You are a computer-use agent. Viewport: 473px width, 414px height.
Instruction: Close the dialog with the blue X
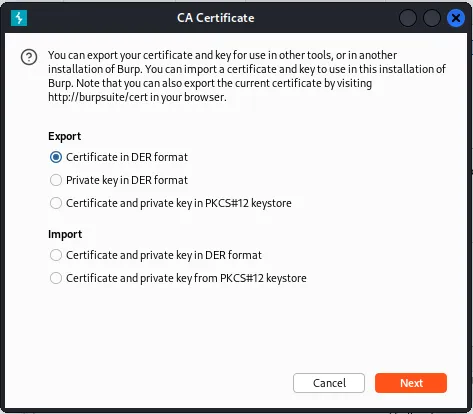456,18
